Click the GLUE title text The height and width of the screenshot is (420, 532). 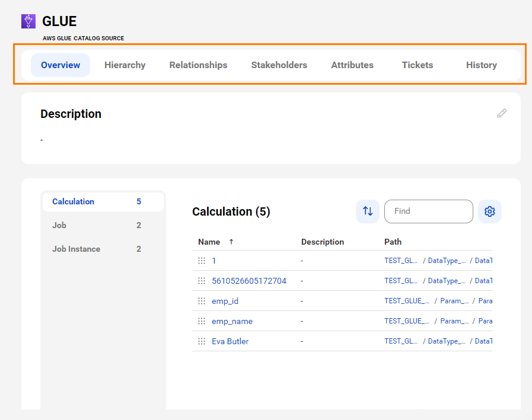pos(59,21)
